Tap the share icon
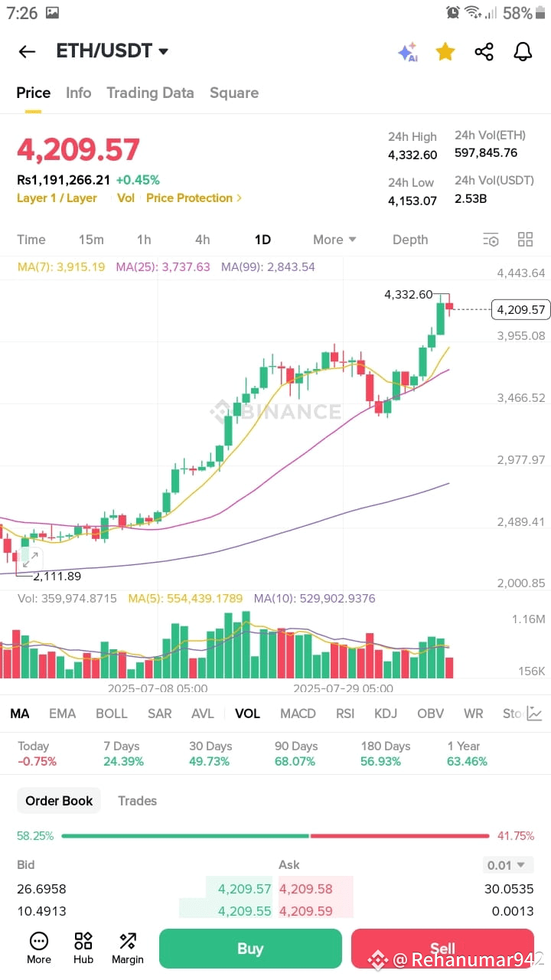Image resolution: width=551 pixels, height=980 pixels. click(x=484, y=51)
